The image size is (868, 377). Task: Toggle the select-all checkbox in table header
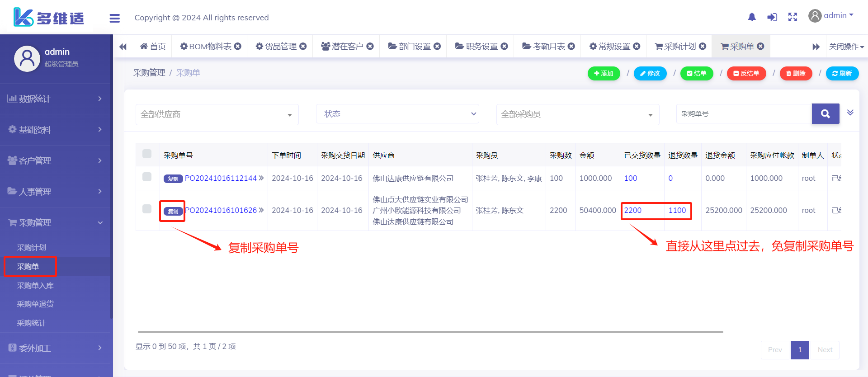click(x=147, y=154)
